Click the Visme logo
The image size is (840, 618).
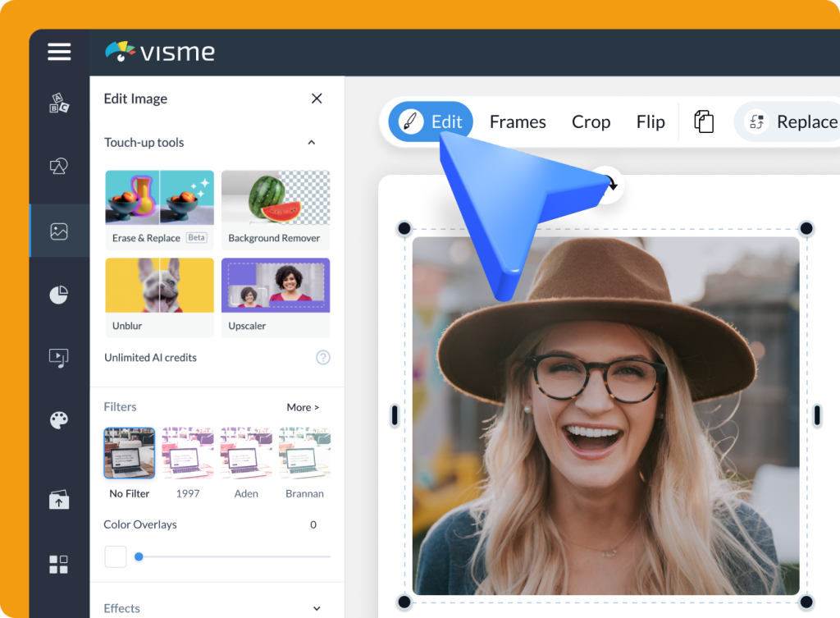click(x=160, y=52)
